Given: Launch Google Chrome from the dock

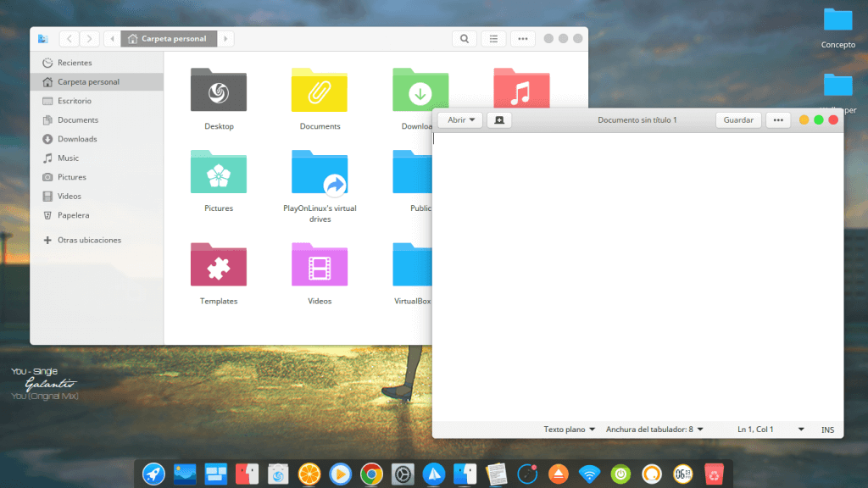Looking at the screenshot, I should 371,474.
